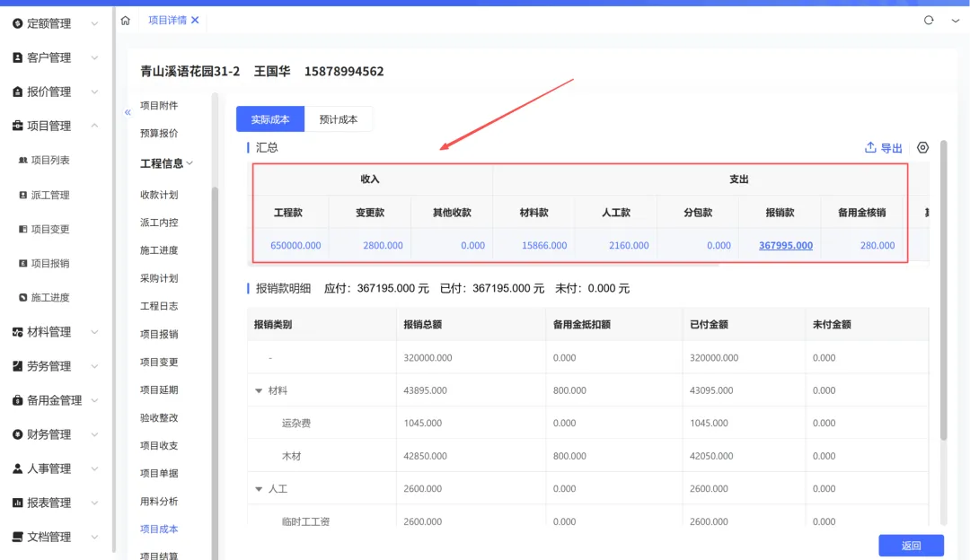Expand 人事管理 menu chevron
970x560 pixels.
[x=94, y=468]
